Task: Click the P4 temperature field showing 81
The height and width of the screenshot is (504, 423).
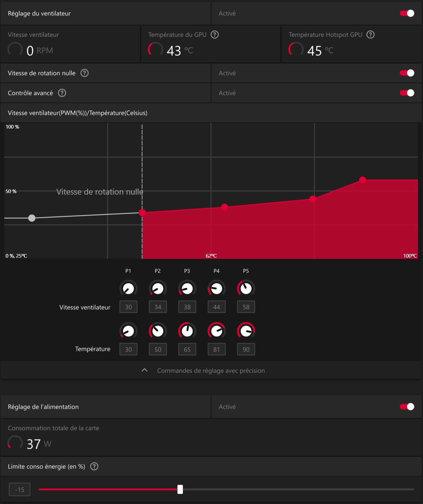Action: point(216,349)
